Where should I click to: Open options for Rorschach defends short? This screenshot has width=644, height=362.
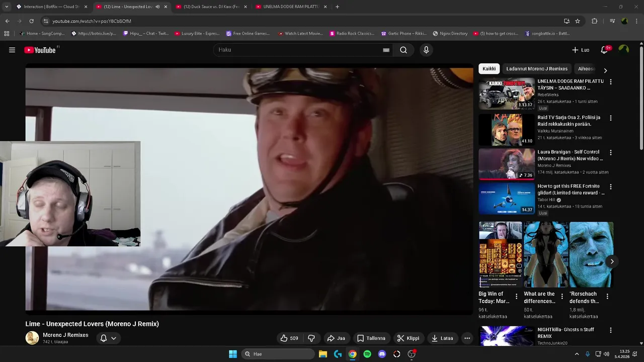607,297
